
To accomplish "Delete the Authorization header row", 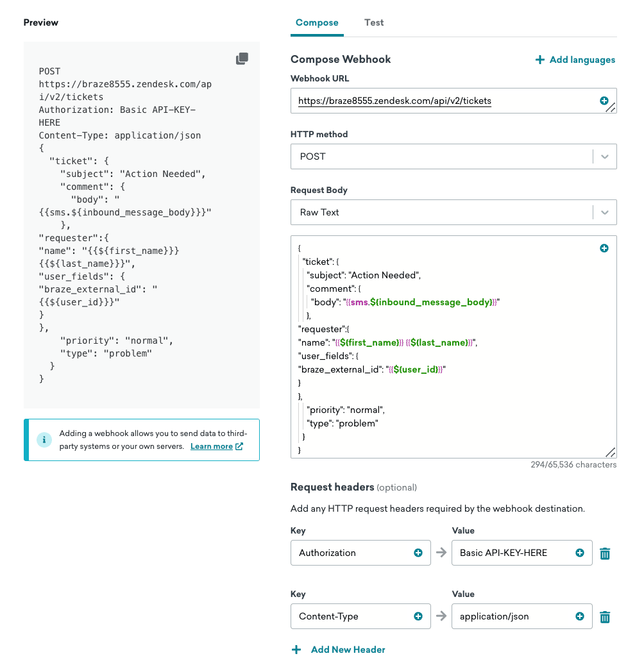I will tap(604, 553).
